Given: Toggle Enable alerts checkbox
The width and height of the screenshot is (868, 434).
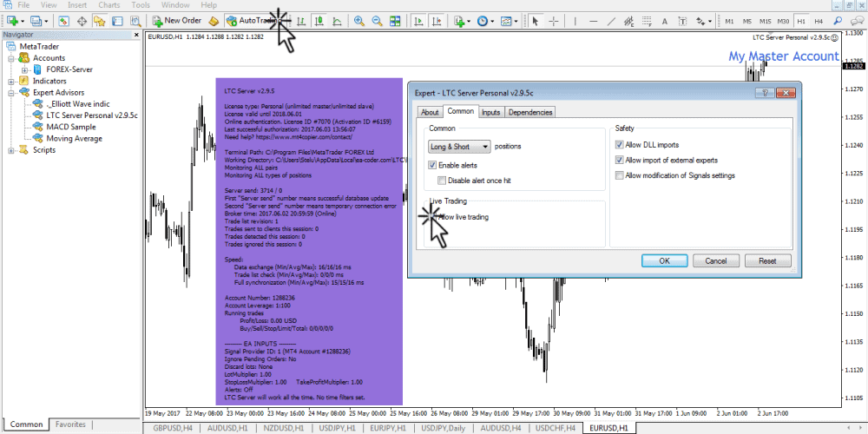Looking at the screenshot, I should (432, 165).
